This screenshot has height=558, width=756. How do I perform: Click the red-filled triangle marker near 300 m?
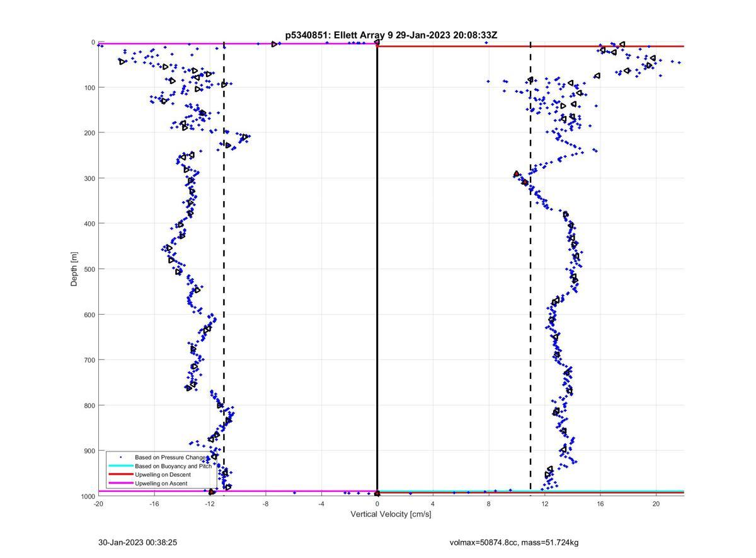517,174
